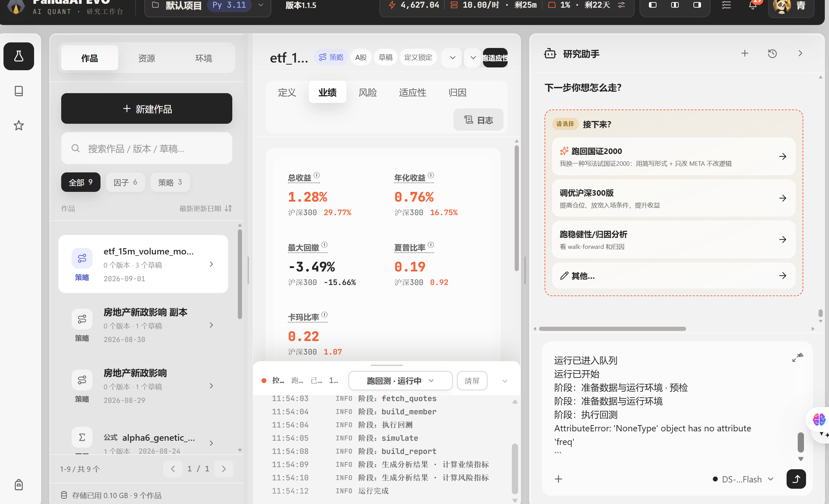Click the sort by latest update date icon

coord(228,208)
